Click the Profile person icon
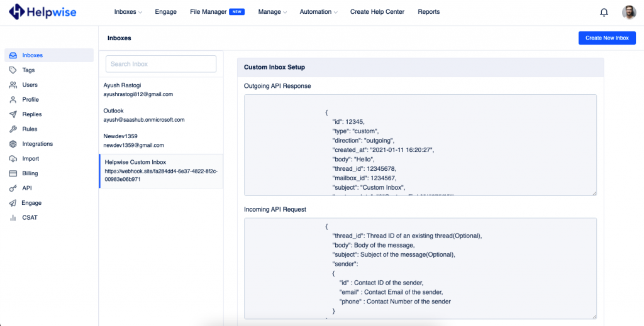The width and height of the screenshot is (644, 326). click(x=13, y=100)
